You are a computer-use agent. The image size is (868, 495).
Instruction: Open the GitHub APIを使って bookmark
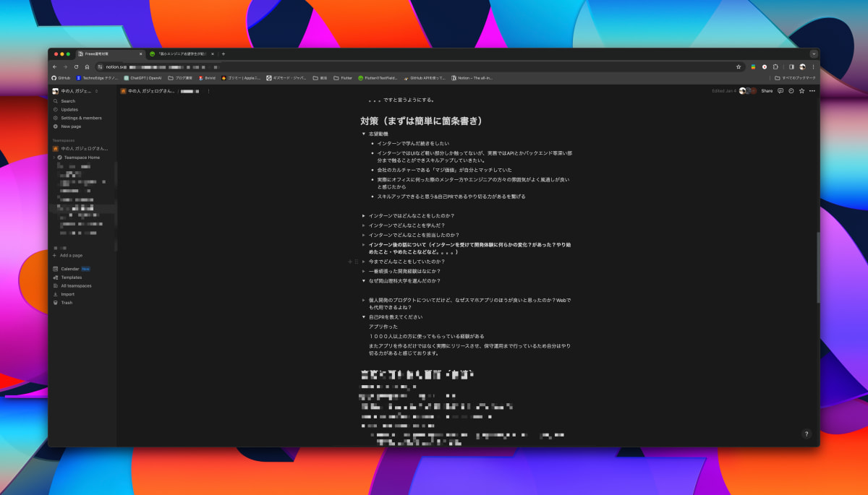[425, 77]
